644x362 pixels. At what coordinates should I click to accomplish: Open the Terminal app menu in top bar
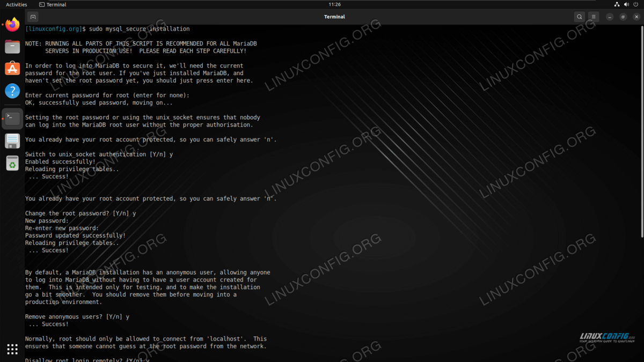coord(53,4)
